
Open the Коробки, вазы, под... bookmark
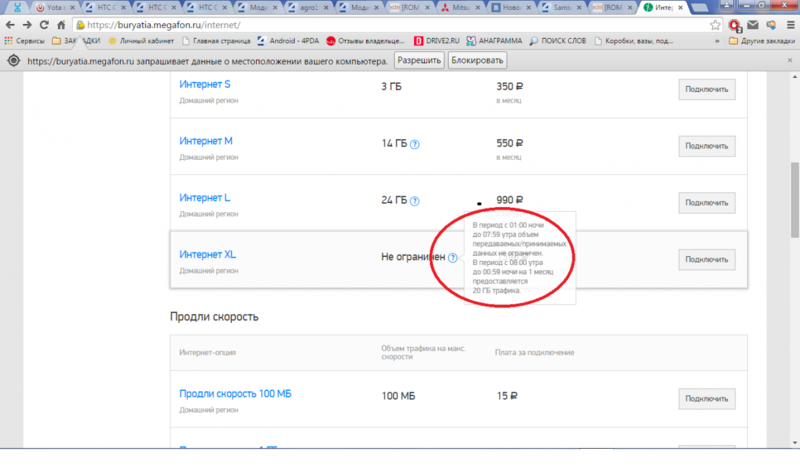[634, 41]
